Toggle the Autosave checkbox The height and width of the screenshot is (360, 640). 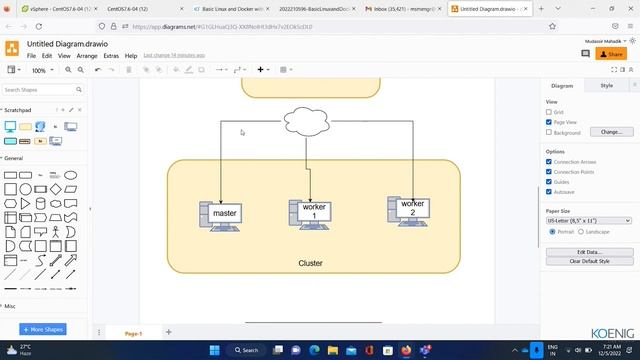549,191
